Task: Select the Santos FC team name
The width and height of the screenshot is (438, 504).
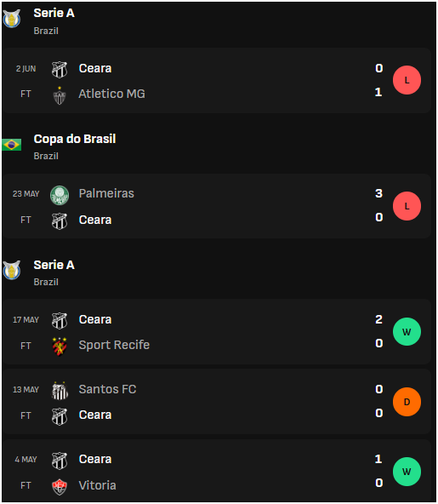Action: click(107, 389)
